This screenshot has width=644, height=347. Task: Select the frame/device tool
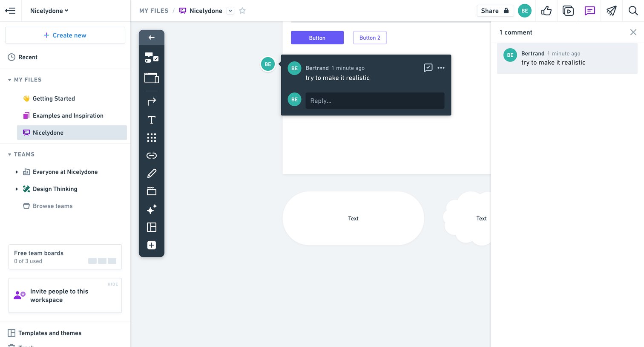(152, 78)
